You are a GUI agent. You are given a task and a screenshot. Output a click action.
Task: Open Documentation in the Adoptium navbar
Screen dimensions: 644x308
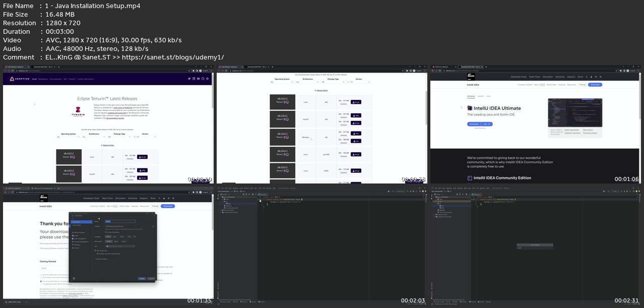[56, 79]
